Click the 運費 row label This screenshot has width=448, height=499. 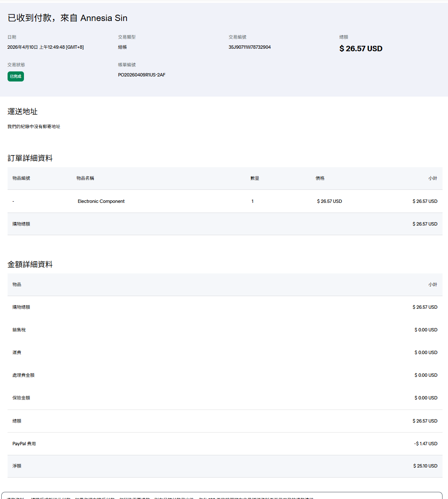[17, 352]
